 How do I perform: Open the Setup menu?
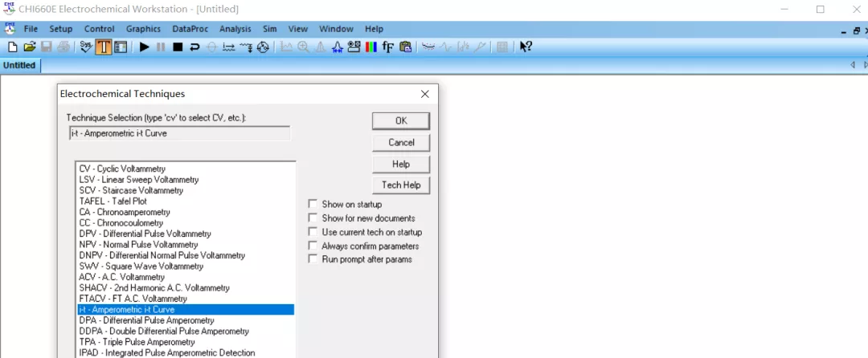[61, 29]
